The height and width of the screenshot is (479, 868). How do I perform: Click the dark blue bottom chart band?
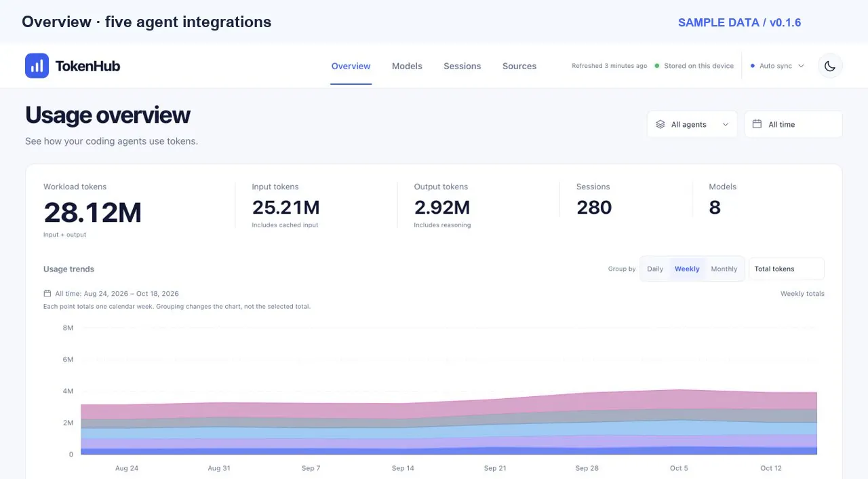pos(448,451)
